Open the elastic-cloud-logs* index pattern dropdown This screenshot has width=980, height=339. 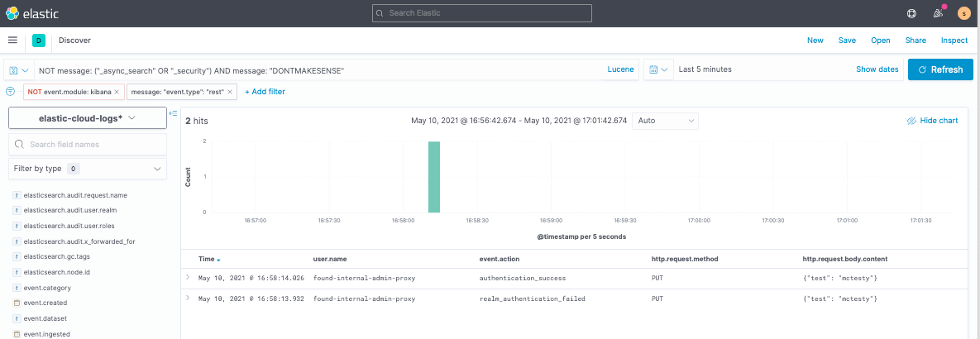click(x=88, y=118)
